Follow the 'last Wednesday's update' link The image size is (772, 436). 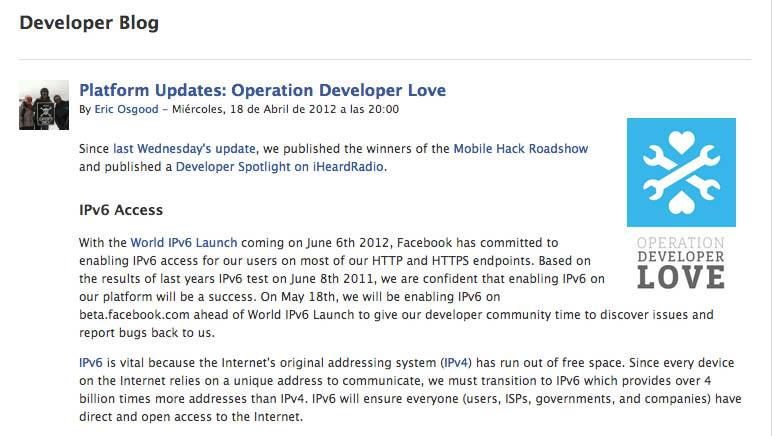[184, 149]
